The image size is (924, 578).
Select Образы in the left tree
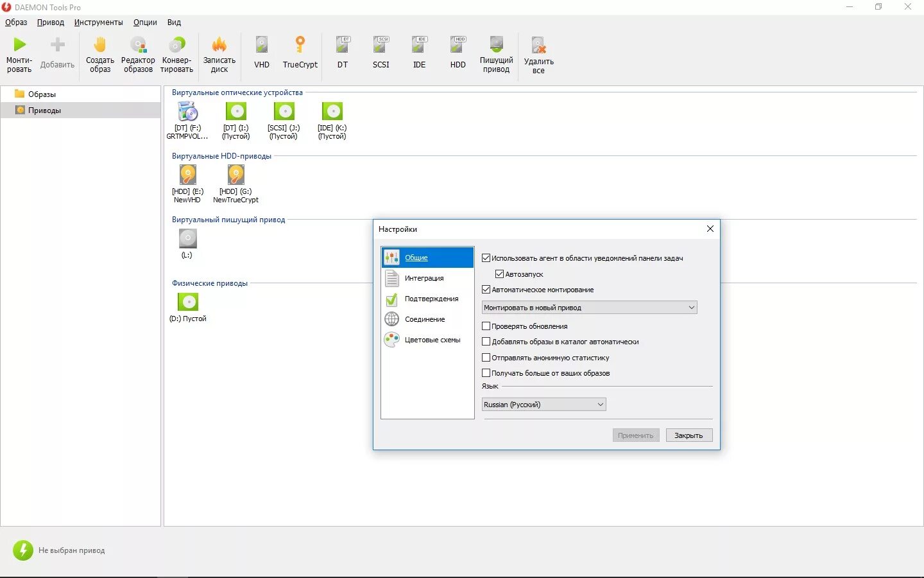click(80, 94)
